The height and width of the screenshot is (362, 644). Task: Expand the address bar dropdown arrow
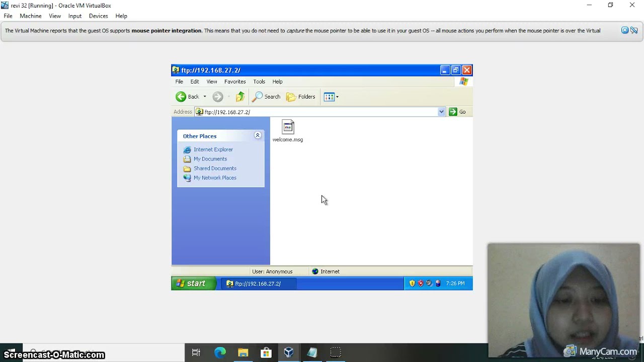442,112
